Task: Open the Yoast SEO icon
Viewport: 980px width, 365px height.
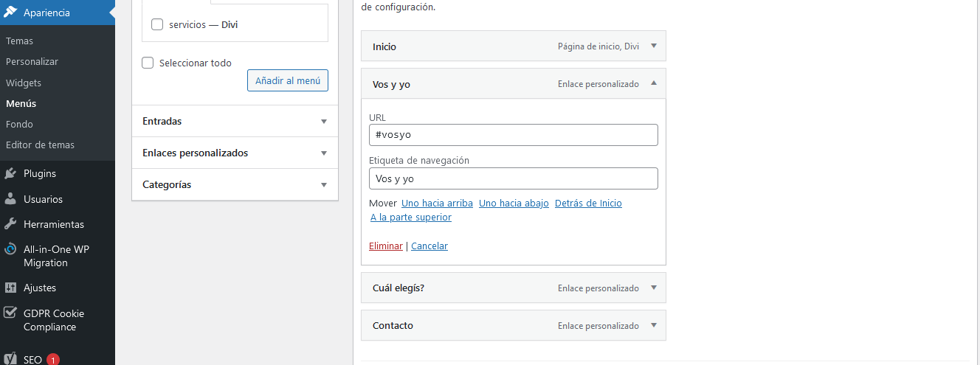Action: [10, 360]
